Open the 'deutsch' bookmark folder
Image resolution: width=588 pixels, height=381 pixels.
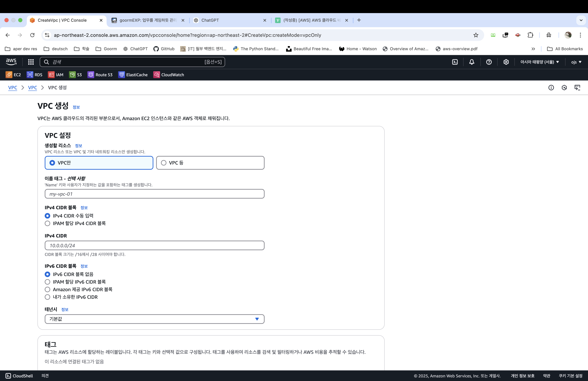[x=56, y=49]
